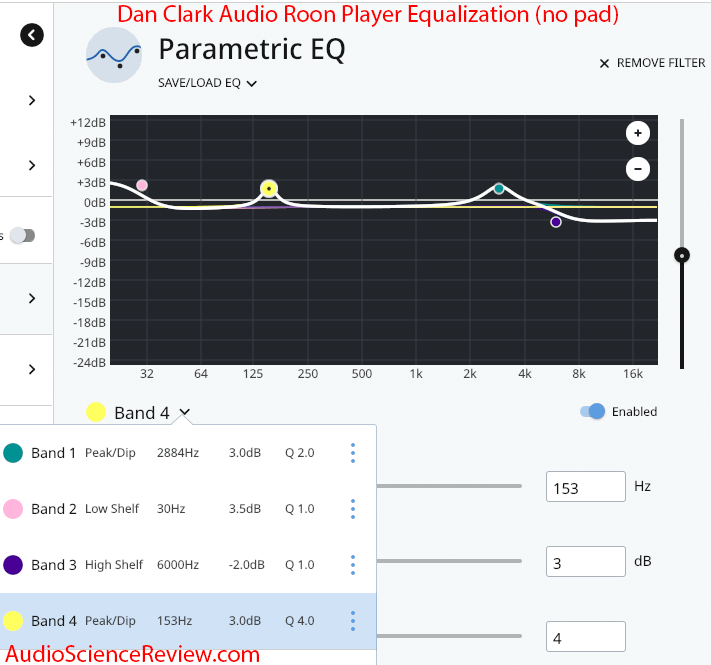
Task: Click the -2.0dB value of Band 3
Action: point(246,565)
